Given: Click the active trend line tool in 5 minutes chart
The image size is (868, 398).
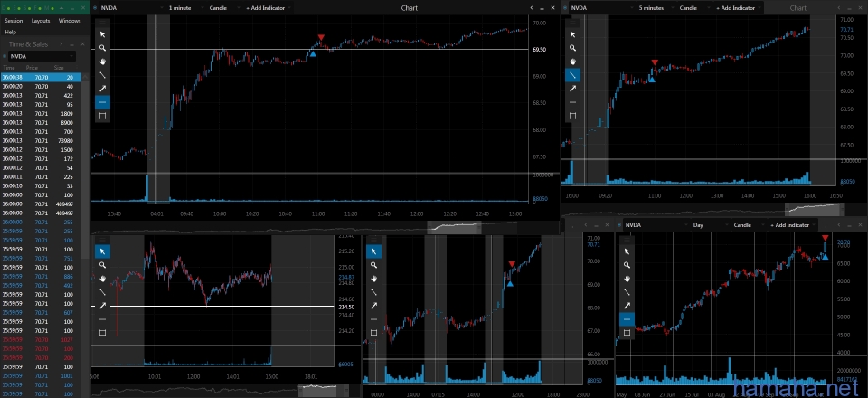Looking at the screenshot, I should [x=573, y=75].
